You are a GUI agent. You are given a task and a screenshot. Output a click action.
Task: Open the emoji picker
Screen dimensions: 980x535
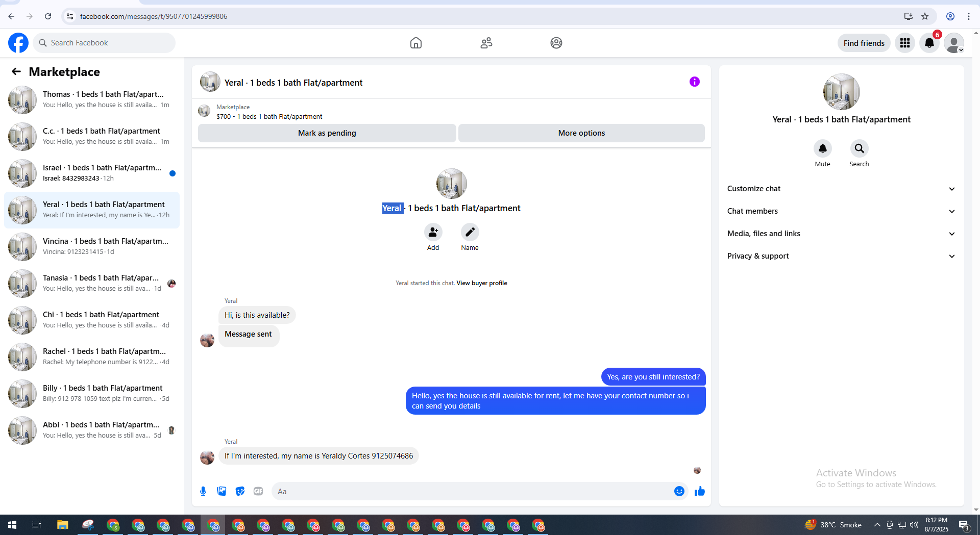pos(679,491)
